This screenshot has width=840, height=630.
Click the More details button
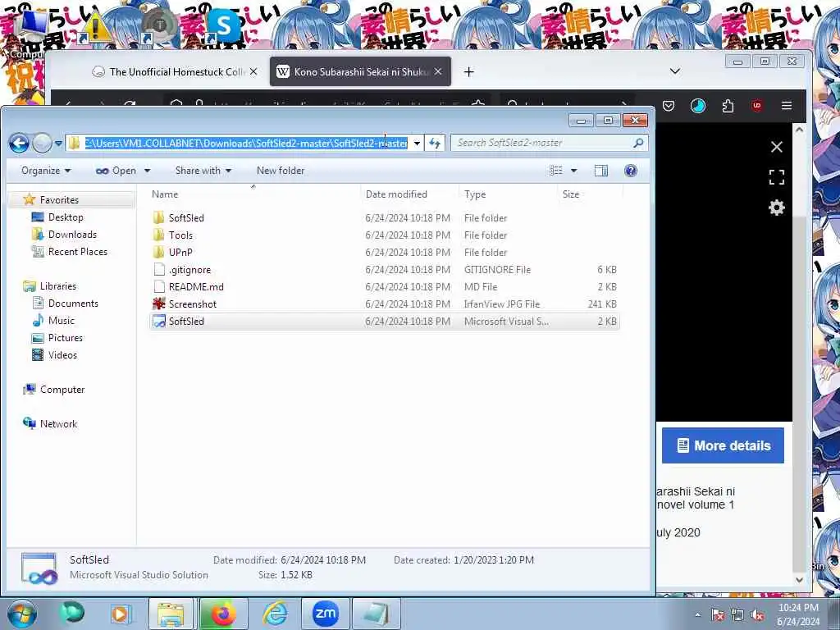(723, 445)
